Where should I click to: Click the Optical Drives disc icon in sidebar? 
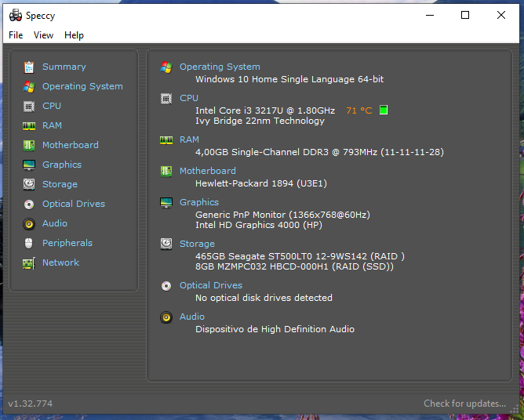tap(29, 205)
